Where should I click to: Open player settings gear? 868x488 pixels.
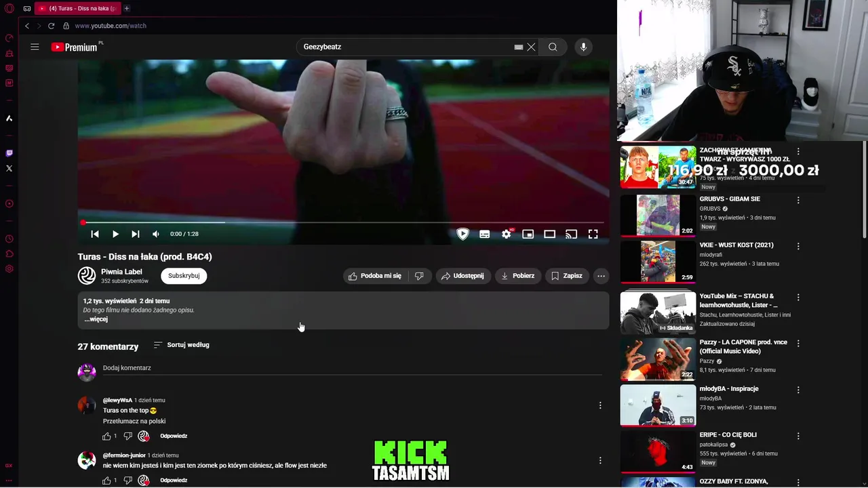pyautogui.click(x=507, y=234)
